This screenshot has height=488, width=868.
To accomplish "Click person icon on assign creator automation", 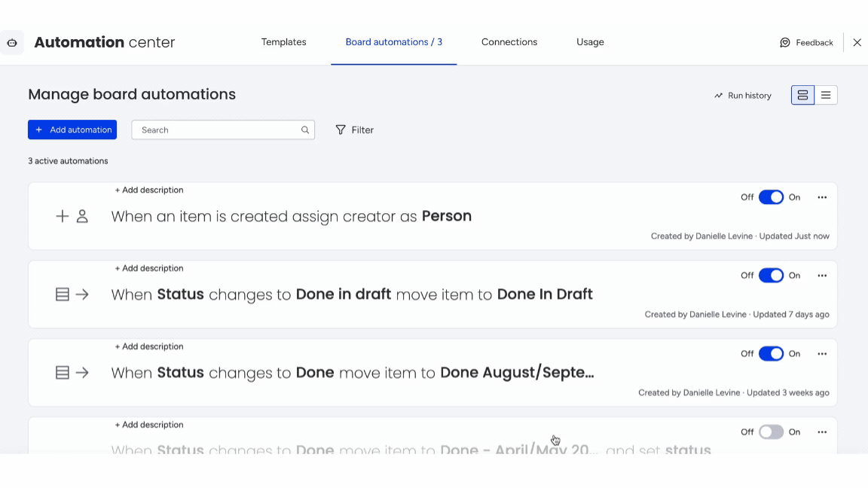I will coord(82,216).
